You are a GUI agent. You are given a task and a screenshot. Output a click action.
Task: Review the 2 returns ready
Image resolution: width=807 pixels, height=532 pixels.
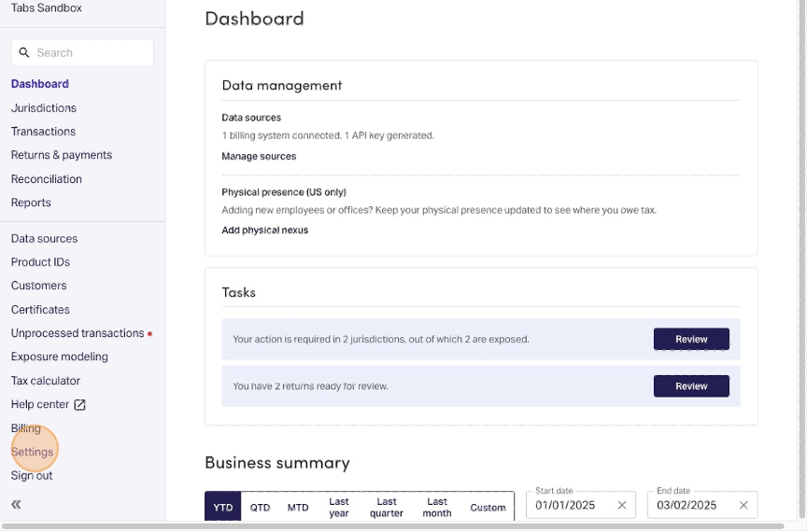tap(691, 385)
